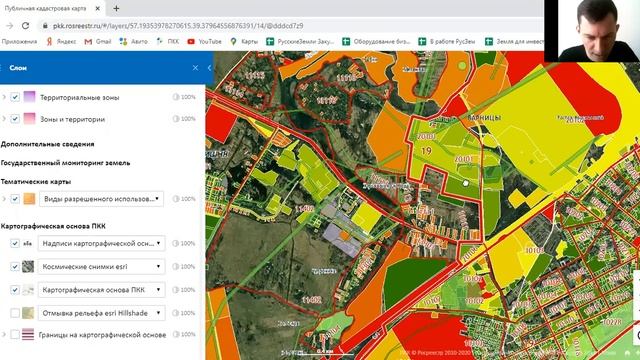
Task: Click cadastral quarter 19 on map
Action: (426, 151)
